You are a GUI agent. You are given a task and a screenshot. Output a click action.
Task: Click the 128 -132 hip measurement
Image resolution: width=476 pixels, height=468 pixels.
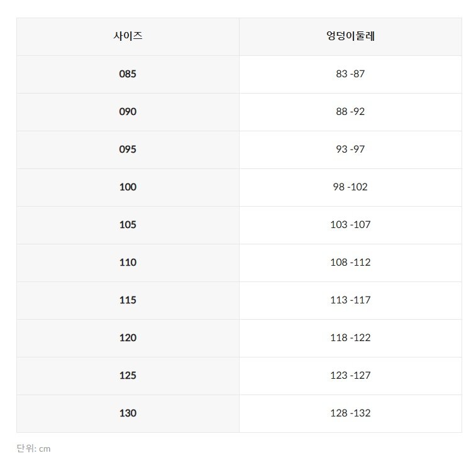[350, 413]
